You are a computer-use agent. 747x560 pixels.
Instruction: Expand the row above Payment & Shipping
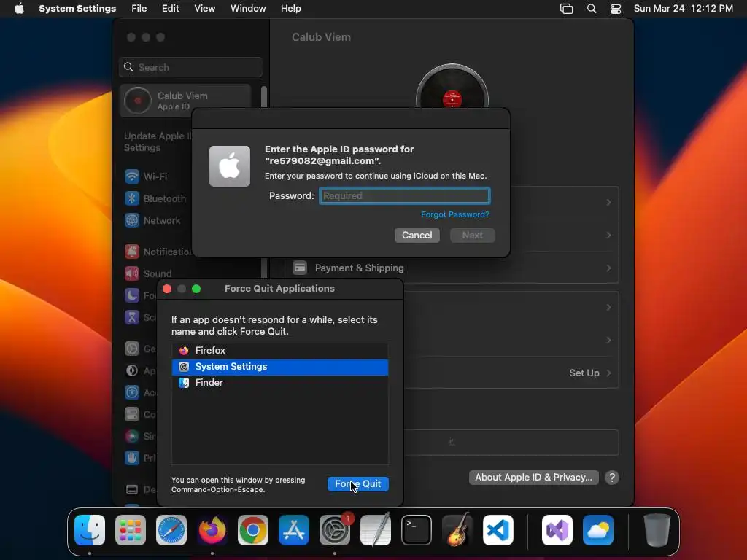(608, 236)
